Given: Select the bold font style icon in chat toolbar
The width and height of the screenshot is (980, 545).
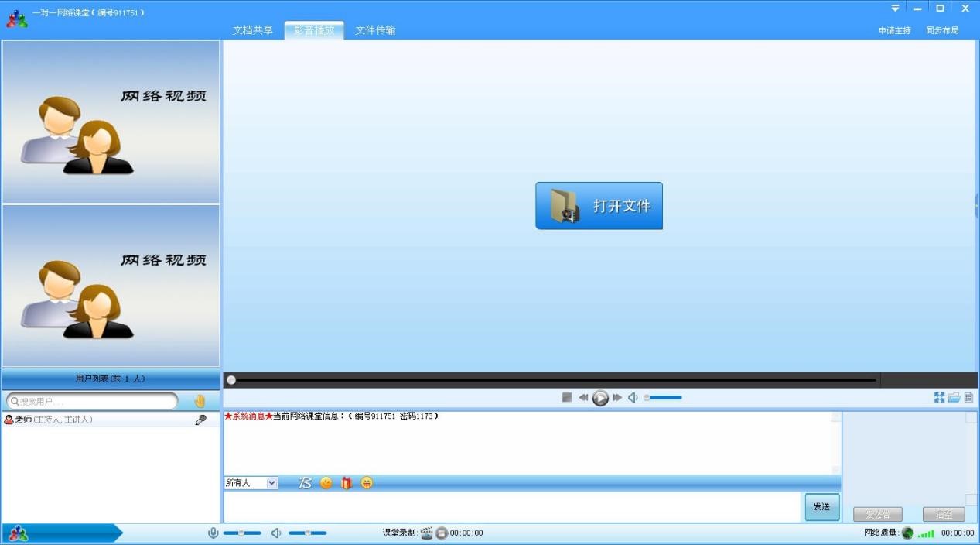Looking at the screenshot, I should click(305, 482).
